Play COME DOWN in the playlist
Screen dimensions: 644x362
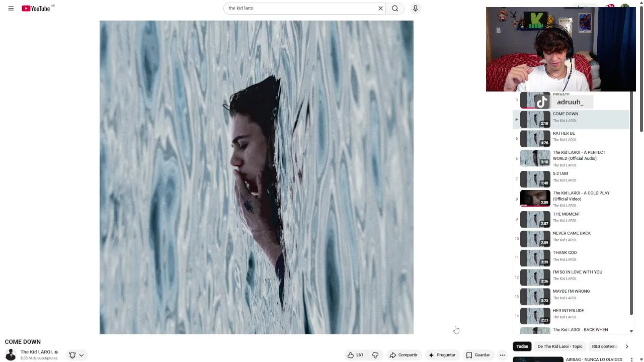571,119
